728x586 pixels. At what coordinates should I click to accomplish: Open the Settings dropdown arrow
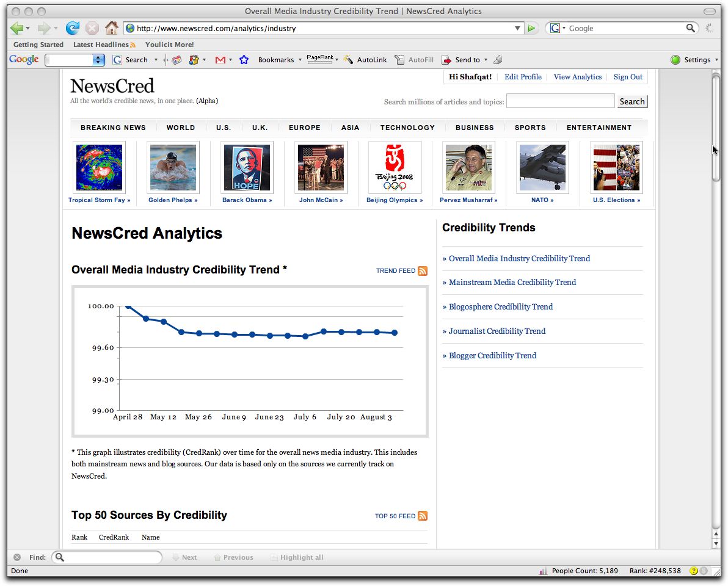pos(716,60)
